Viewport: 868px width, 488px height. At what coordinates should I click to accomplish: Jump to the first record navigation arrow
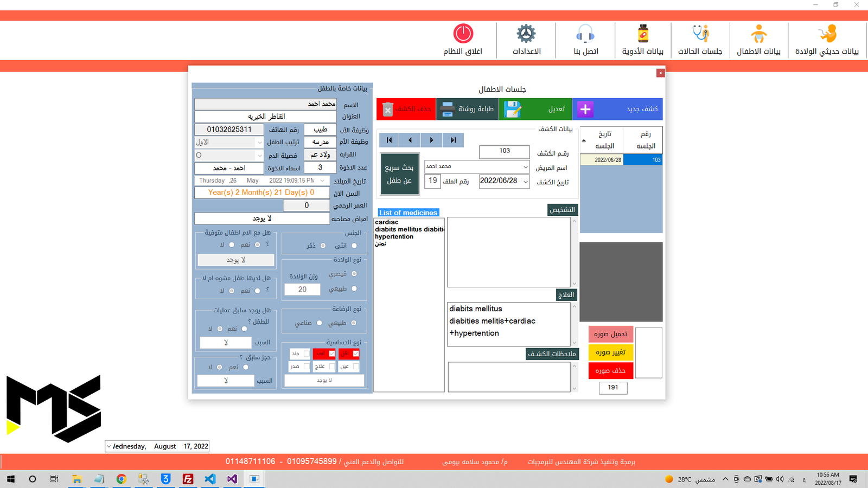tap(389, 140)
